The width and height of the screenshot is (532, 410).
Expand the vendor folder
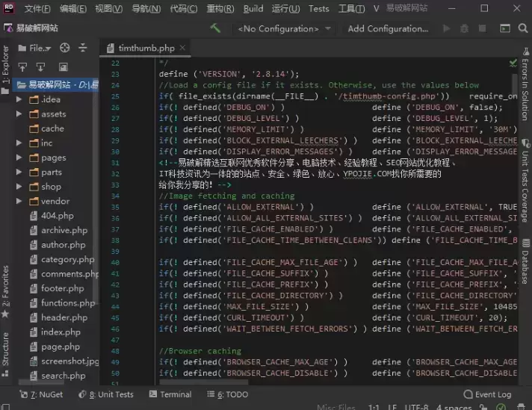point(19,201)
